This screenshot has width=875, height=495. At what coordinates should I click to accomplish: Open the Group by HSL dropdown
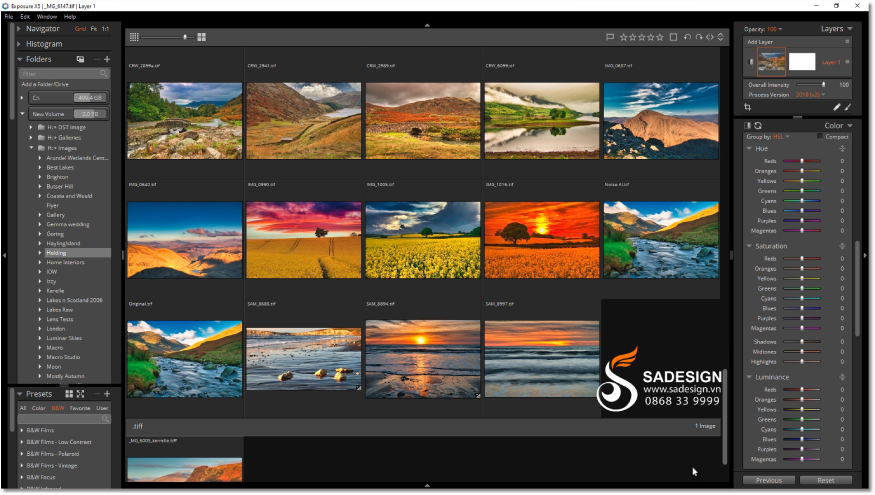coord(782,137)
